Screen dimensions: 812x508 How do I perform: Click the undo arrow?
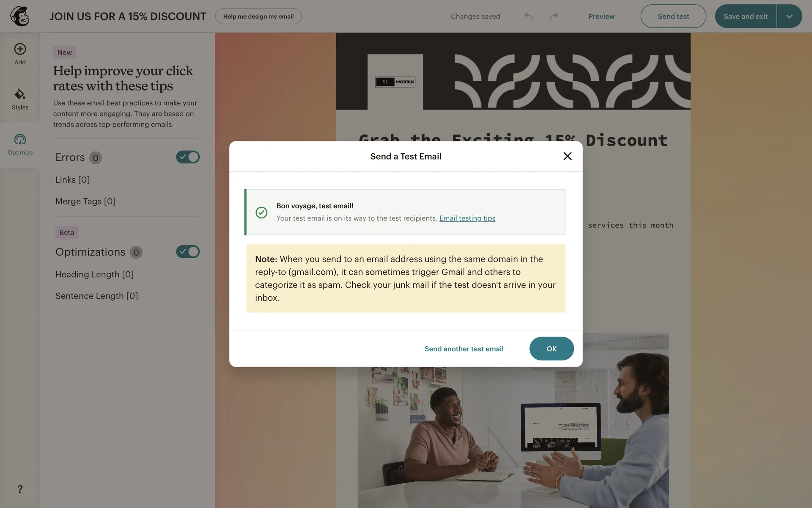(x=528, y=16)
